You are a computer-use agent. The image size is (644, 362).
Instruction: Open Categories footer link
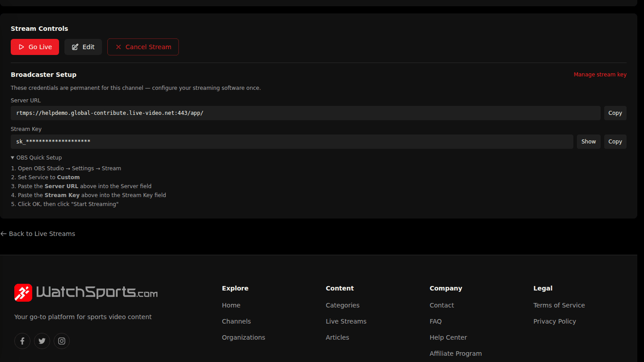(343, 305)
